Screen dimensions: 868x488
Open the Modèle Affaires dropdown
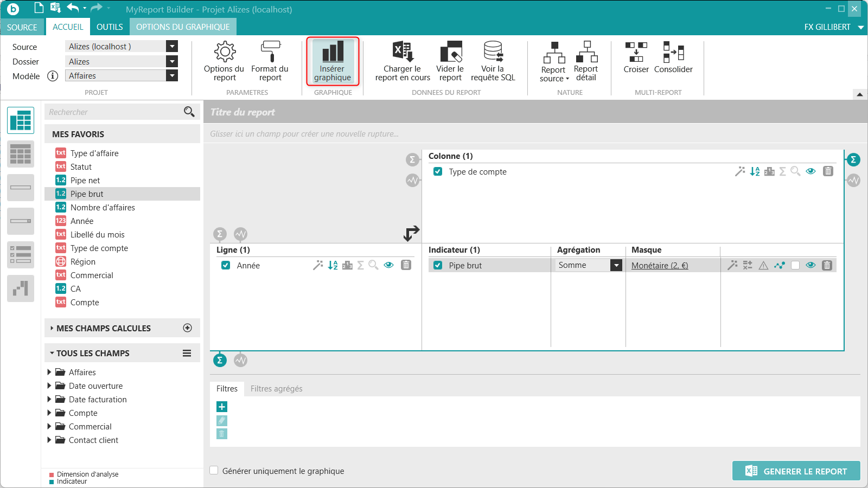(172, 76)
